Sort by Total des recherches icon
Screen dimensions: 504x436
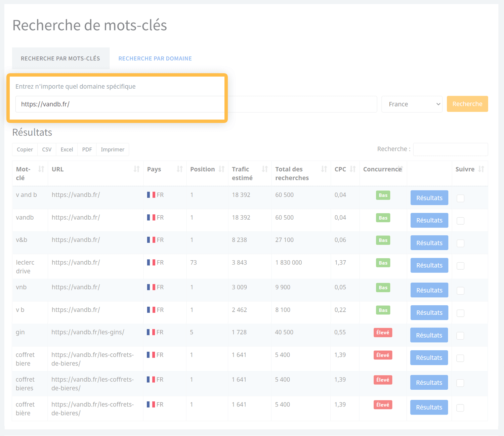[324, 169]
